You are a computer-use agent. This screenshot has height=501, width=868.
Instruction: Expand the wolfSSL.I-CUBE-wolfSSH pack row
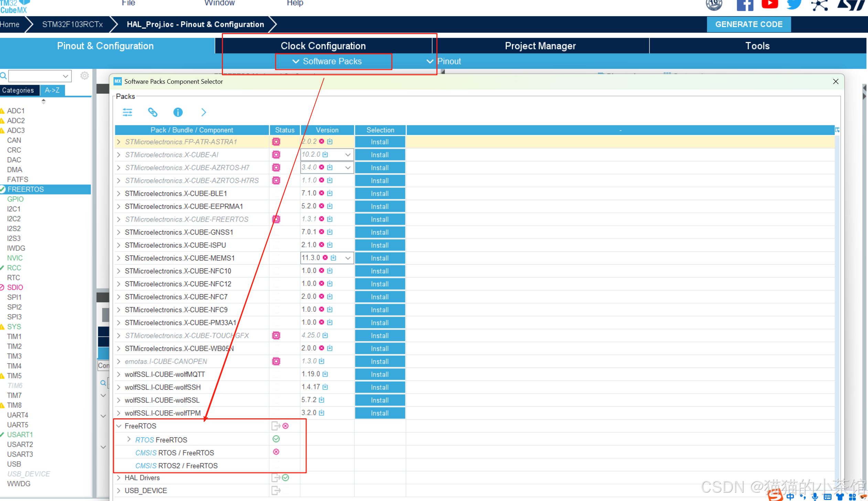pos(119,387)
